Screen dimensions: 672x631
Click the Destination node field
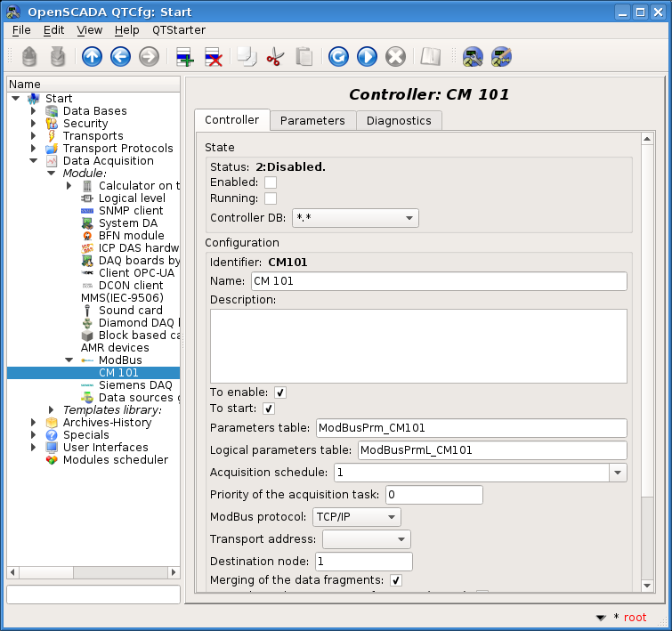click(x=364, y=562)
